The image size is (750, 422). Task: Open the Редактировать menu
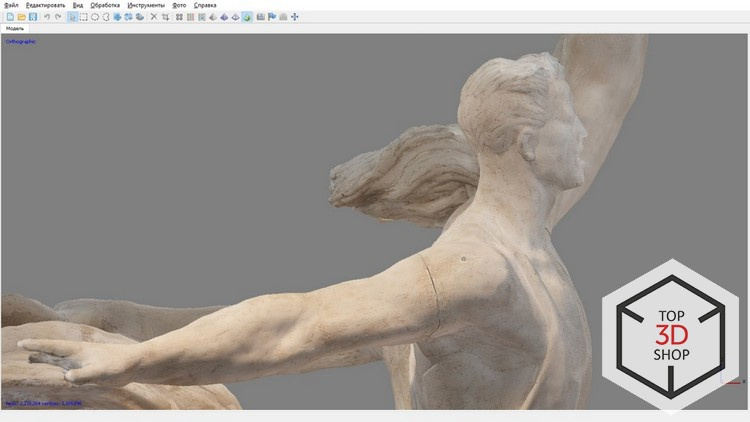pos(45,5)
